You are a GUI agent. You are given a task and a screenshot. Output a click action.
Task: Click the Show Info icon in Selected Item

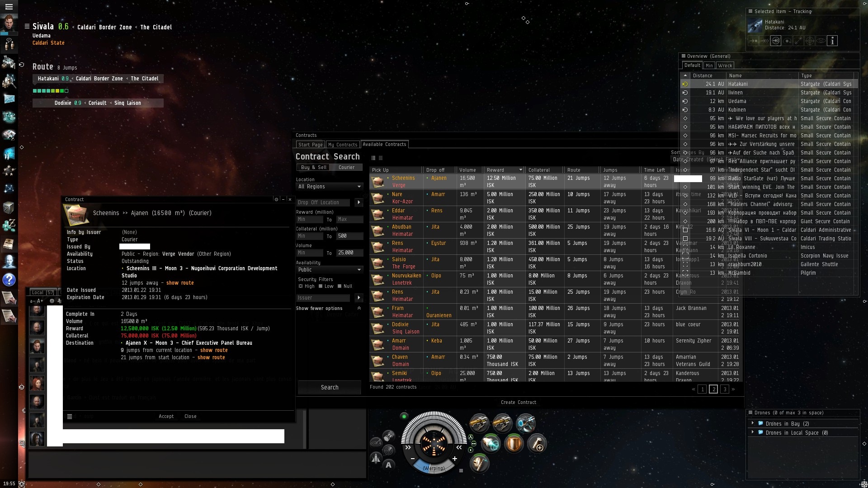point(832,41)
